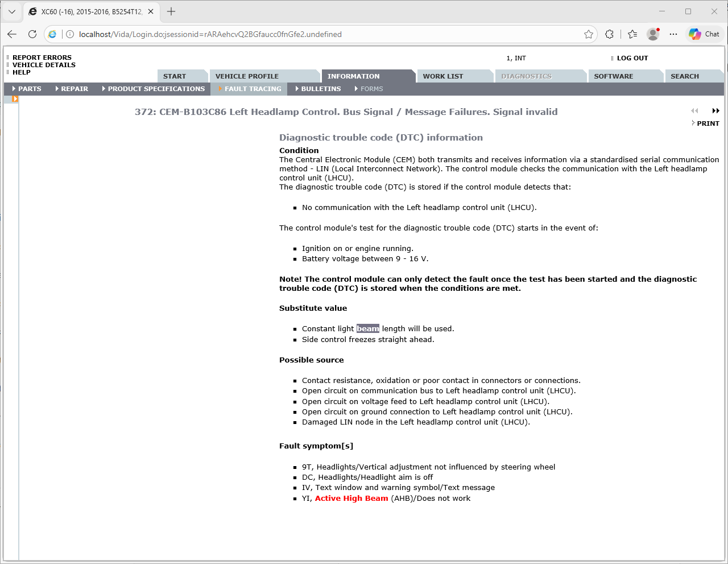
Task: Add this page to favorites star
Action: tap(589, 34)
